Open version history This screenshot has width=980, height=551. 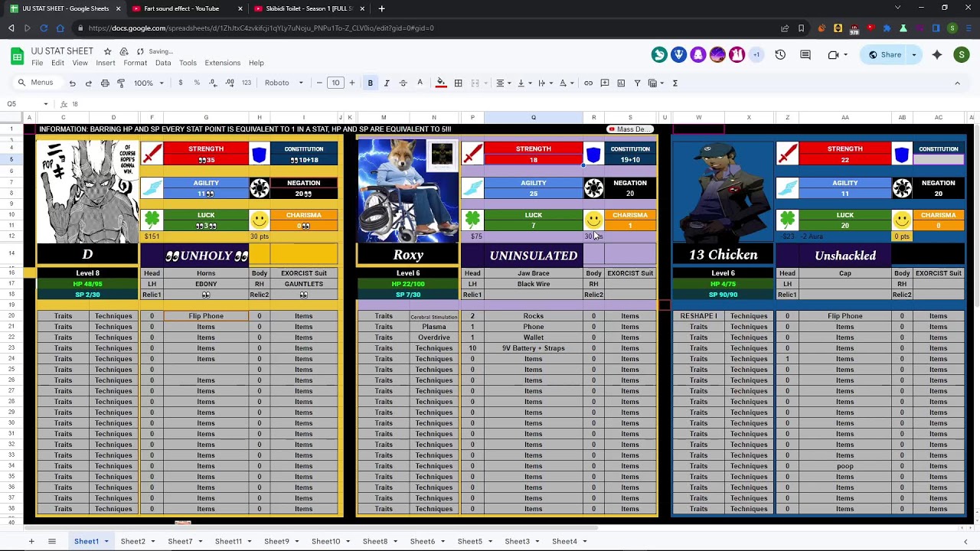click(x=780, y=54)
